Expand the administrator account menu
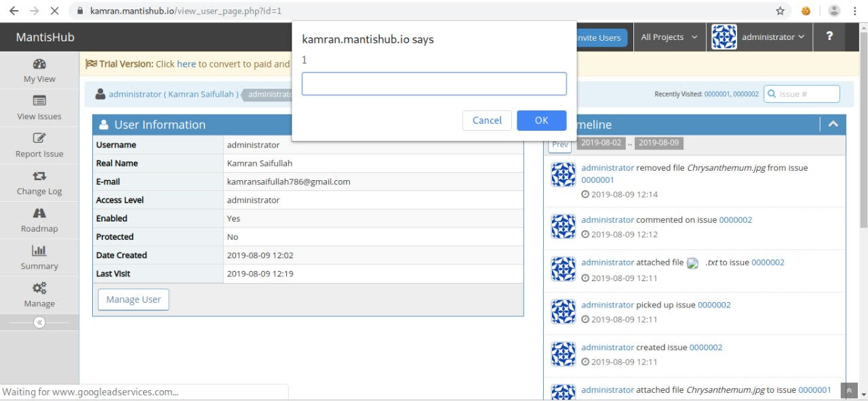 click(x=759, y=37)
